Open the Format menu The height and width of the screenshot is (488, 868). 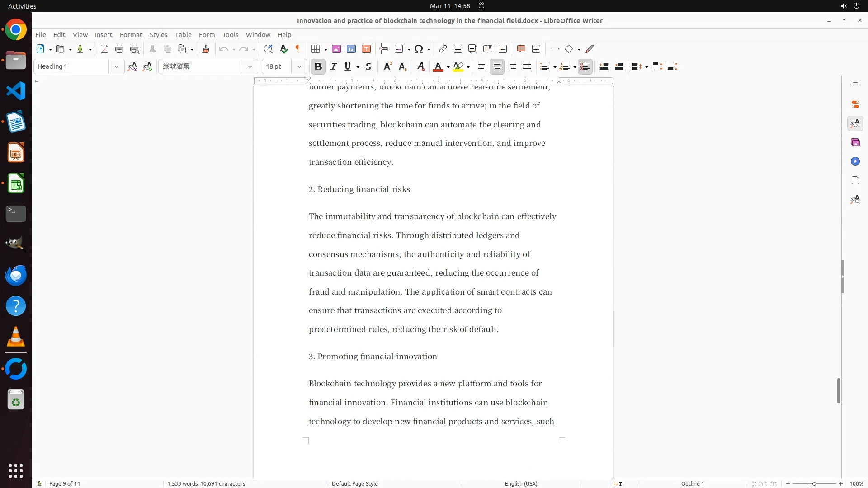click(131, 35)
